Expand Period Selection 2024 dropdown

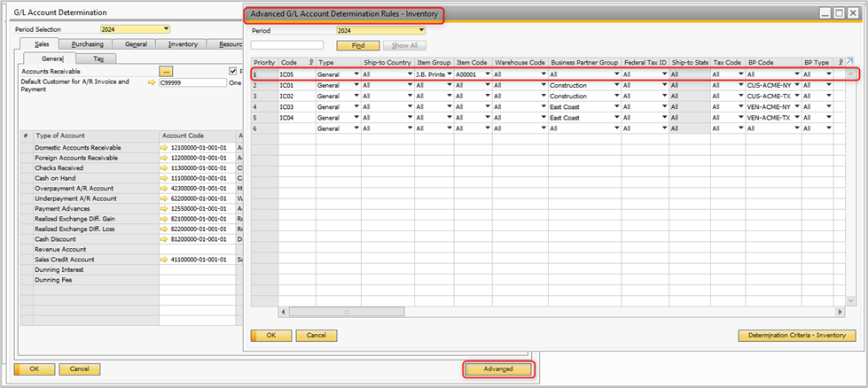point(165,28)
